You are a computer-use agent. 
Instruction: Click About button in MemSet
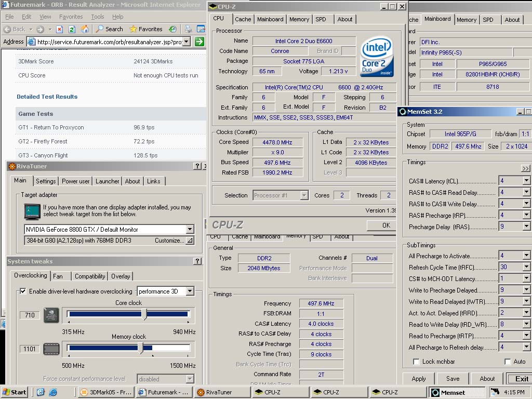(487, 379)
